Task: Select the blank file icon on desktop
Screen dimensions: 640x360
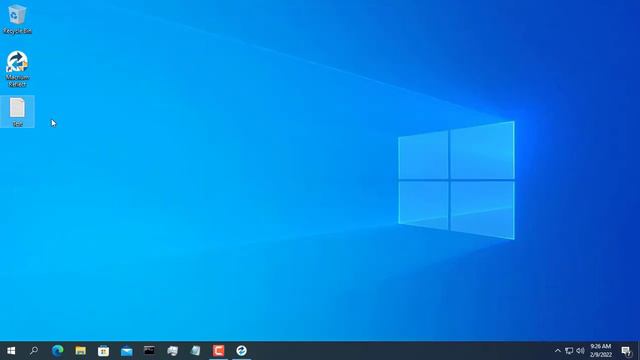Action: click(x=17, y=112)
